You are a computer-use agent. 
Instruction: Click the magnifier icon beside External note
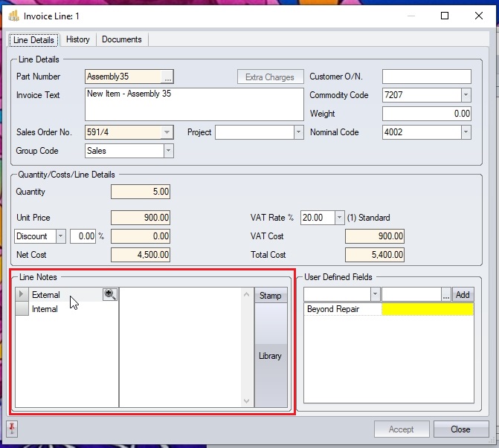[110, 295]
